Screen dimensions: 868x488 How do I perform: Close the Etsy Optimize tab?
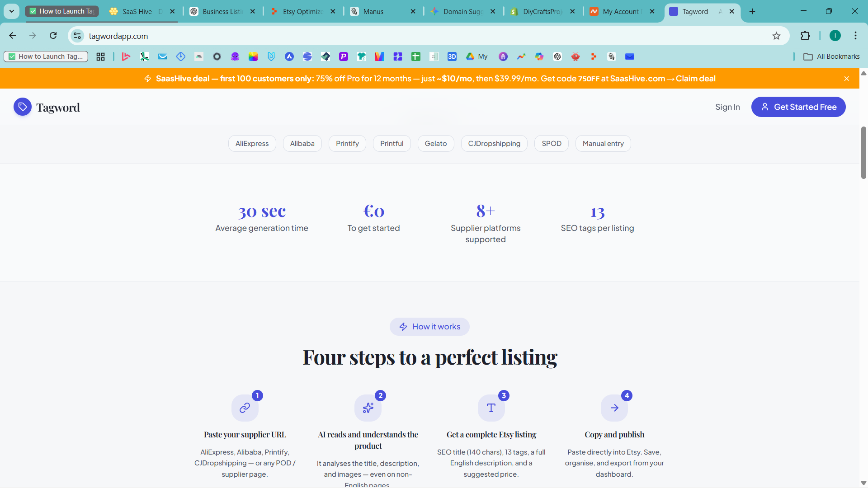pyautogui.click(x=333, y=11)
